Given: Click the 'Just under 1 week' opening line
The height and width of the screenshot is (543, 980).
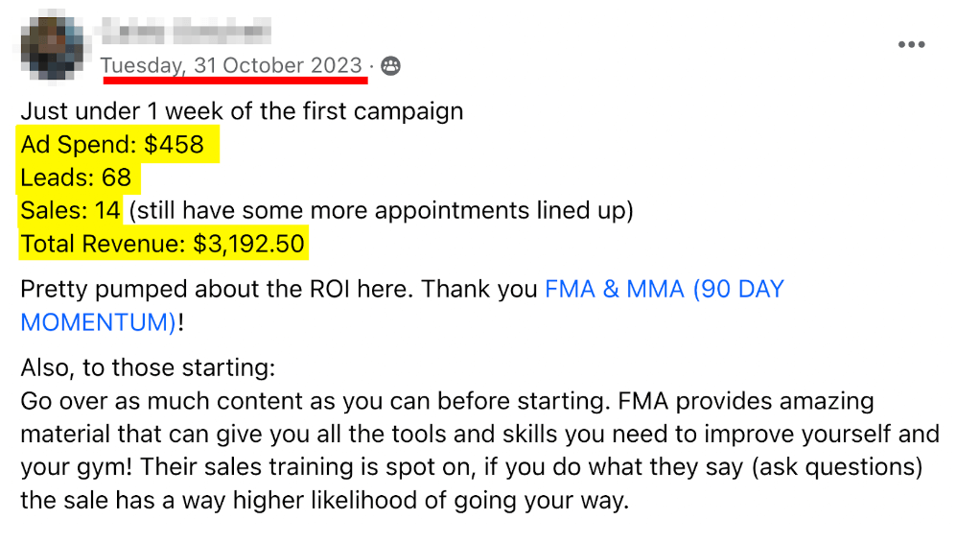Looking at the screenshot, I should point(242,111).
